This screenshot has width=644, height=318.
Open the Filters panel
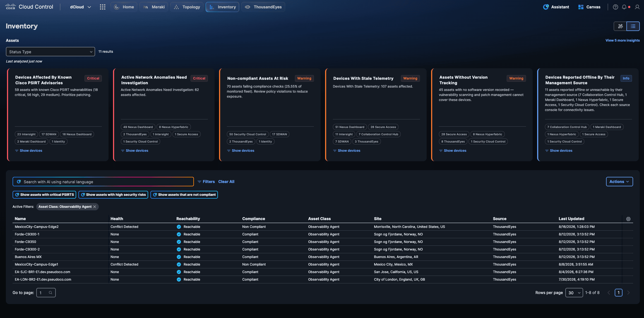[206, 182]
